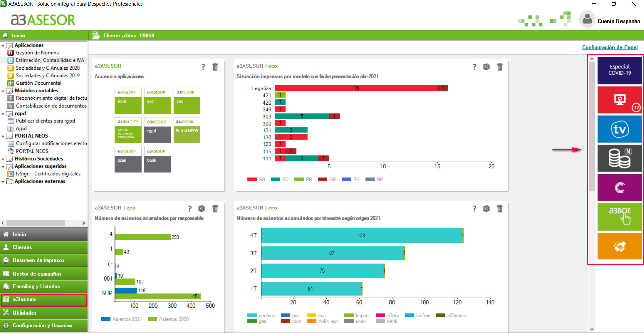Launch the a3ASESOR scan application tile
This screenshot has height=333, width=644.
tap(128, 160)
